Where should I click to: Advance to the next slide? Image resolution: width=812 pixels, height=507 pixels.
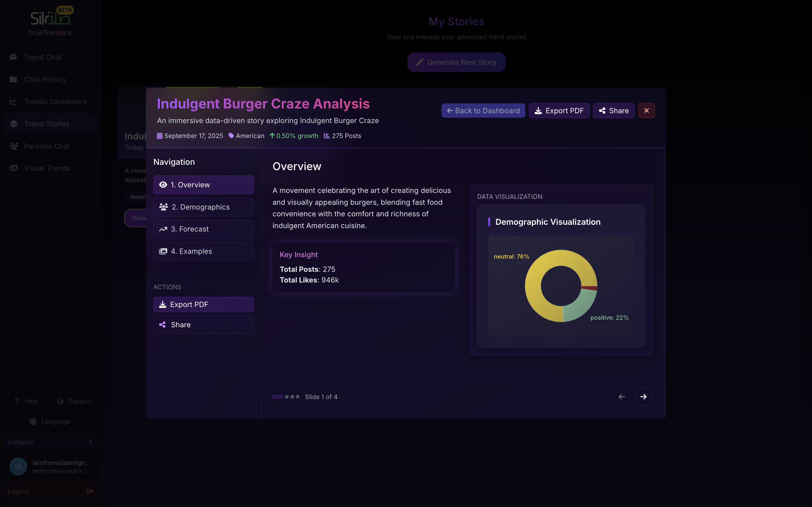(643, 397)
